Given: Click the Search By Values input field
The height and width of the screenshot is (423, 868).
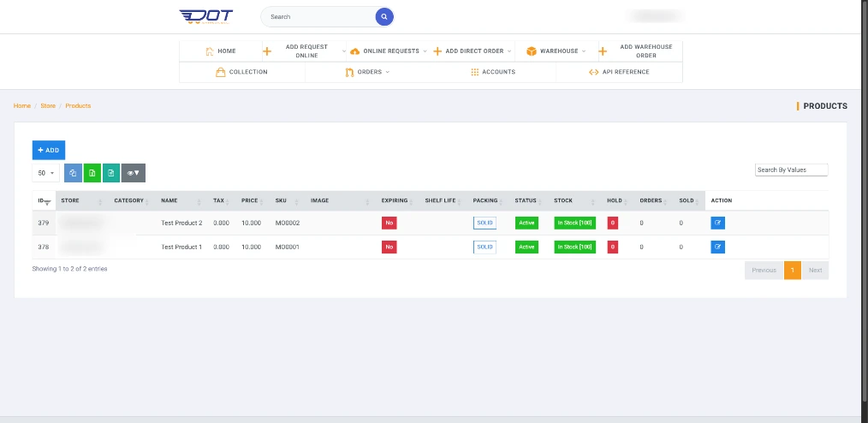Looking at the screenshot, I should click(x=792, y=170).
